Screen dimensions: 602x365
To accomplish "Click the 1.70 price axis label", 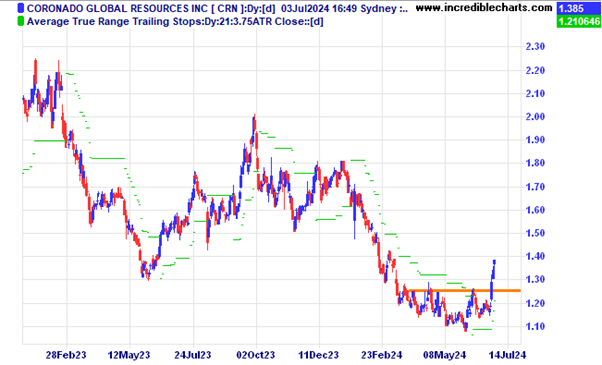I will (535, 187).
